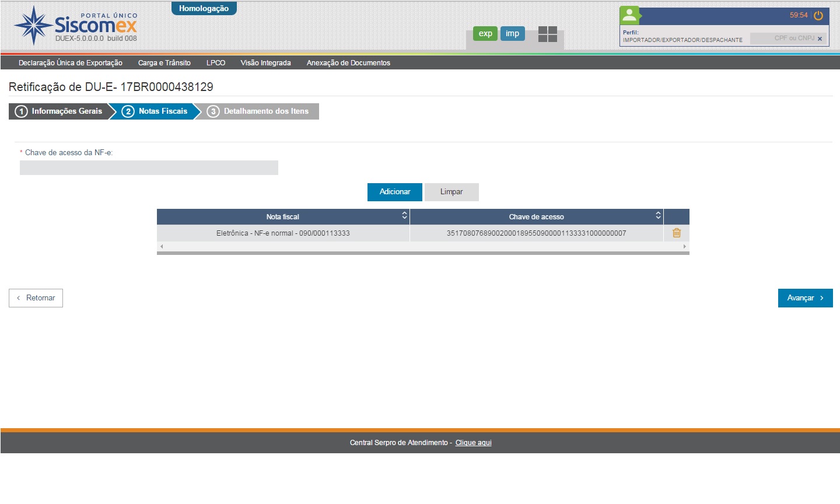Image resolution: width=840 pixels, height=504 pixels.
Task: Click Avançar to proceed
Action: click(806, 298)
